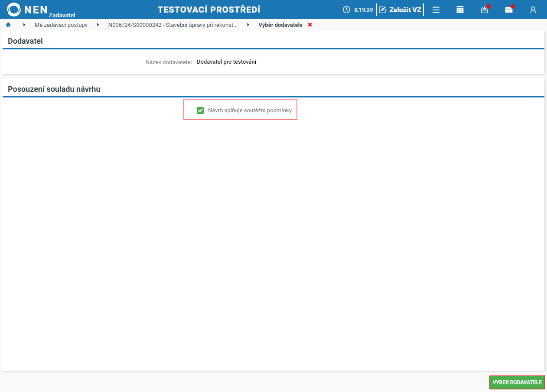
Task: Click the Posouzení souladu návrhu heading
Action: [54, 89]
